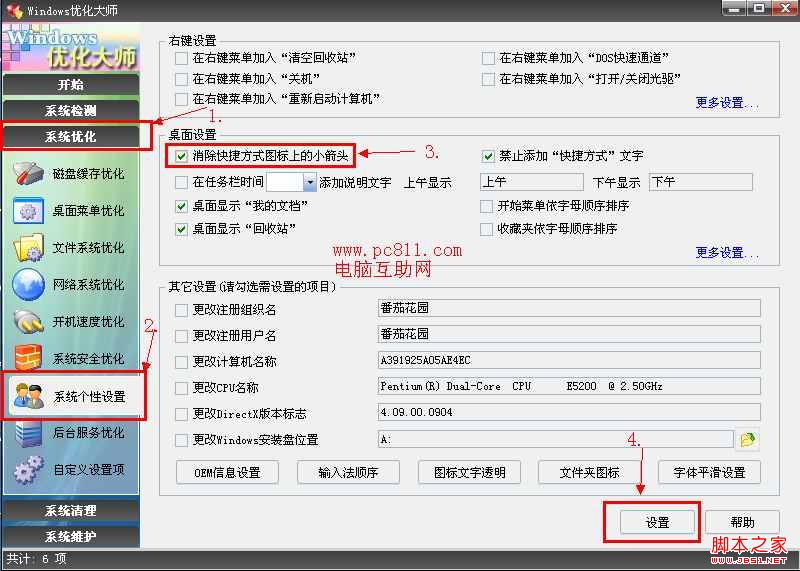Uncheck 桌面显示"回收站"
Screen dimensions: 800x571
pyautogui.click(x=181, y=229)
